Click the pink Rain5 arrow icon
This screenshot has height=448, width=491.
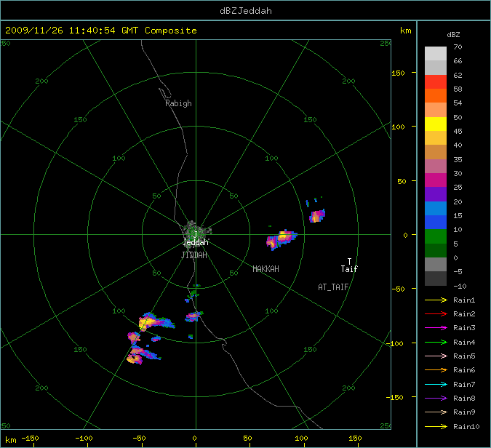coord(436,356)
